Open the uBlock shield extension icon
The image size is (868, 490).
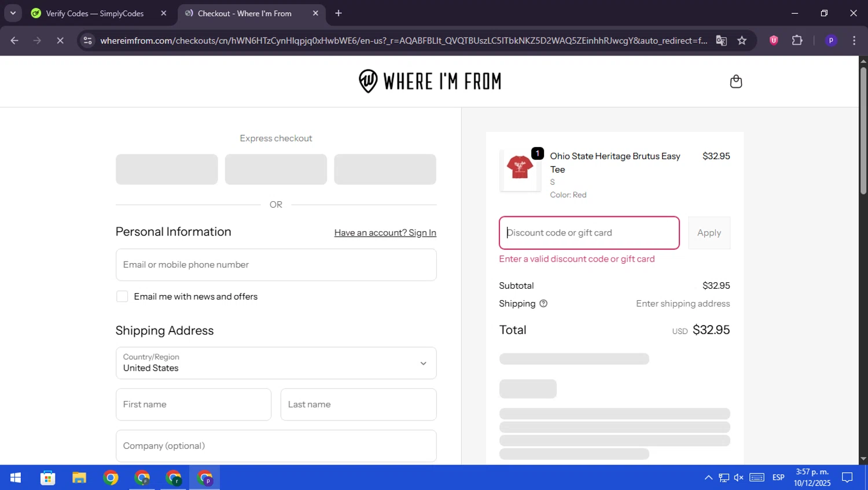pos(774,40)
